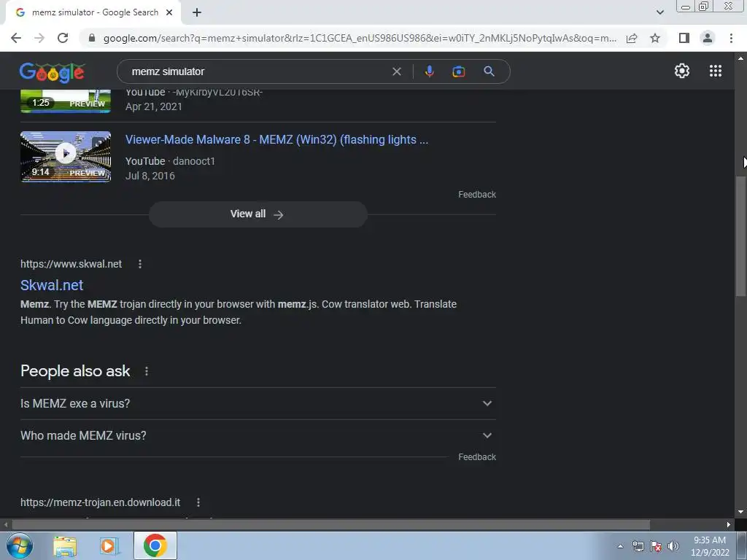Image resolution: width=747 pixels, height=560 pixels.
Task: Expand 'Who made MEMZ virus?' question
Action: point(258,435)
